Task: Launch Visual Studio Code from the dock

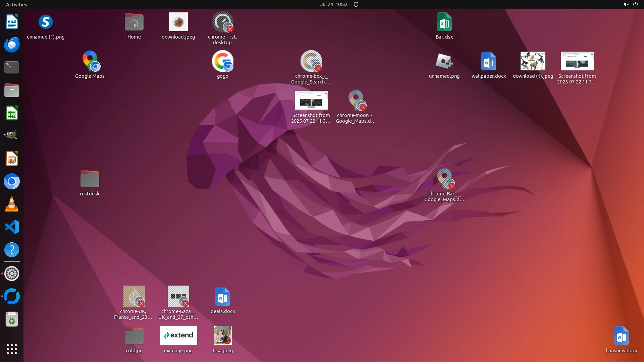Action: pos(12,227)
